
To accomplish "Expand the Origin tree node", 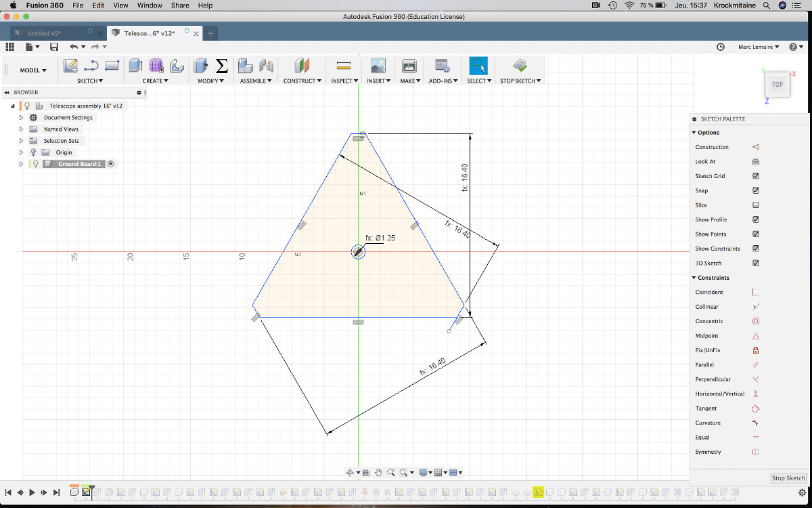I will pos(21,152).
